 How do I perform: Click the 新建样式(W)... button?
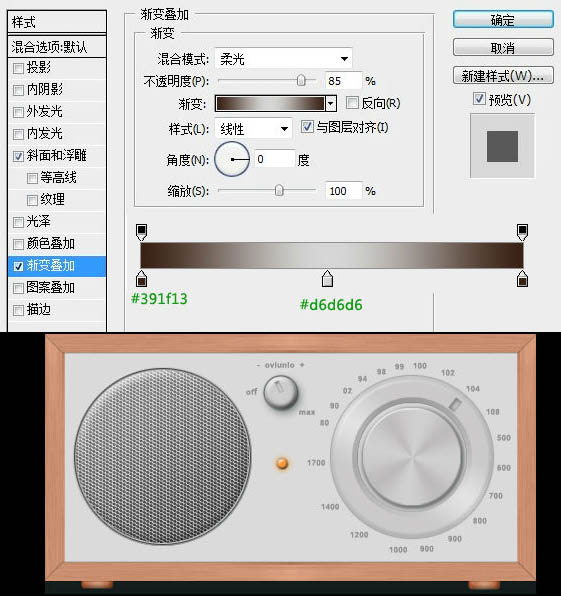(x=503, y=76)
